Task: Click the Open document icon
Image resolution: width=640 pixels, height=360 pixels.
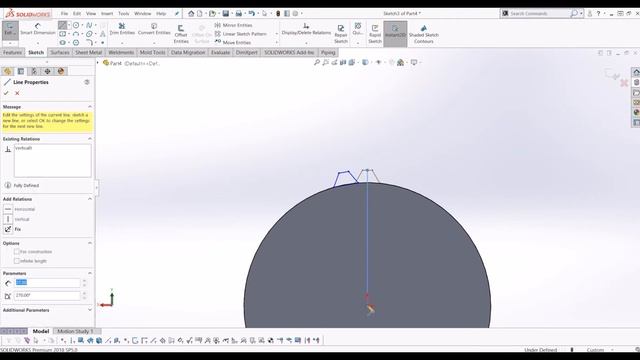Action: 212,13
